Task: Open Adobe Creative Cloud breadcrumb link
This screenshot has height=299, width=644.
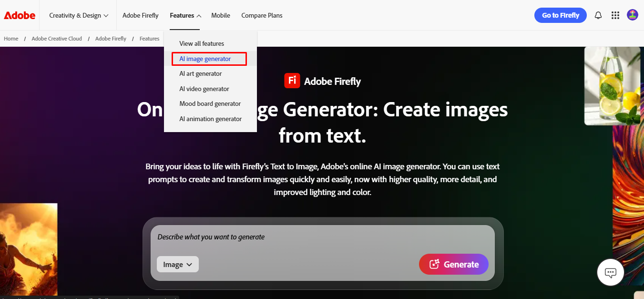Action: coord(56,38)
